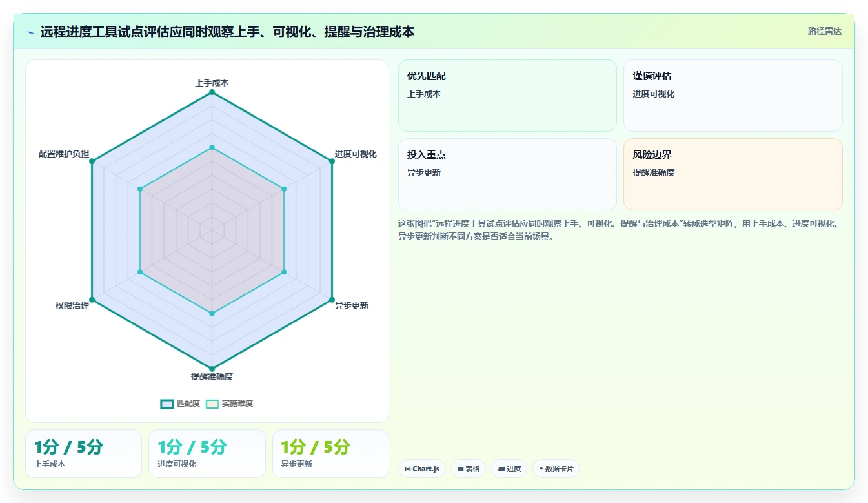Screen dimensions: 868x503
Task: Open the 投入重点 card
Action: click(507, 174)
